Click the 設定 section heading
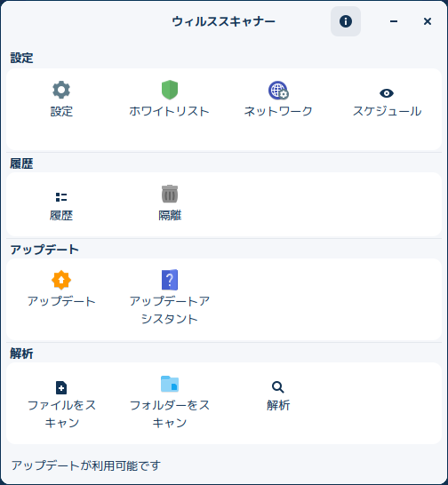The height and width of the screenshot is (485, 448). click(21, 58)
